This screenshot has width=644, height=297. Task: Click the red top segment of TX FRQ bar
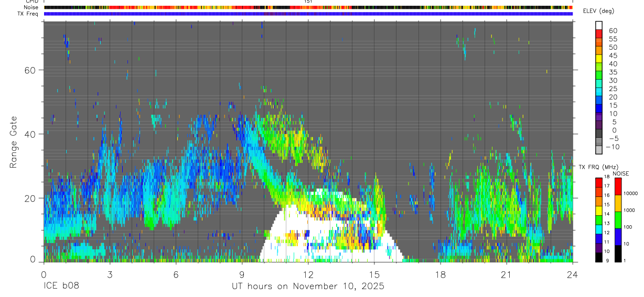point(599,182)
